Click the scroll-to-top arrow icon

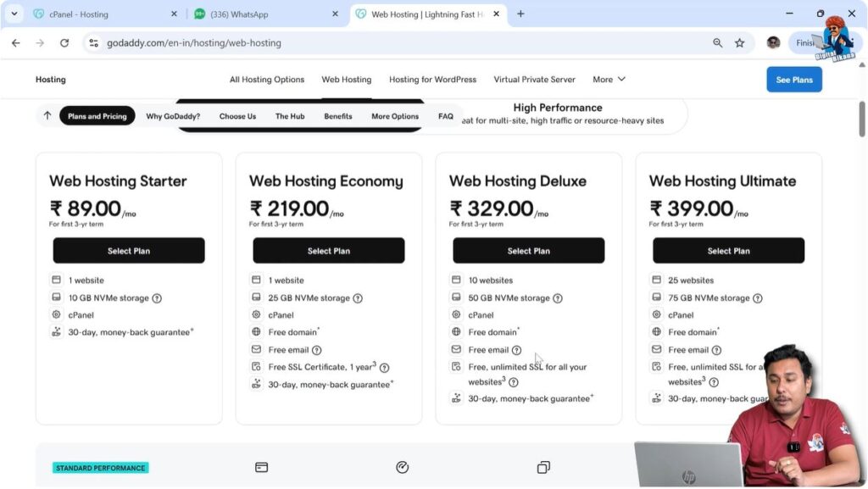tap(47, 115)
